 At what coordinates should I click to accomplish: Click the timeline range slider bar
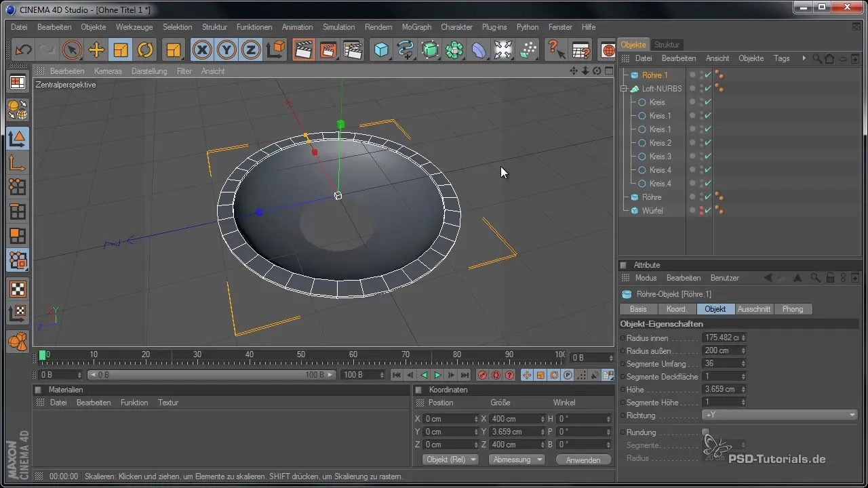pyautogui.click(x=212, y=375)
